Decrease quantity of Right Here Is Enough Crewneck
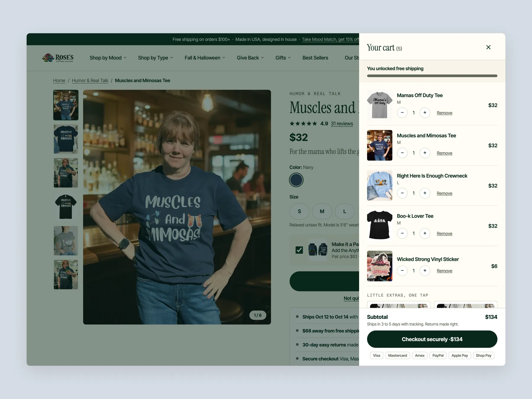 [402, 193]
